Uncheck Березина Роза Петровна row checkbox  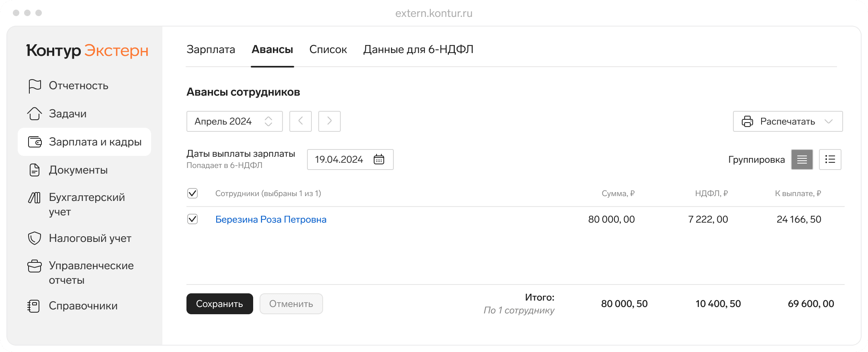(x=192, y=219)
